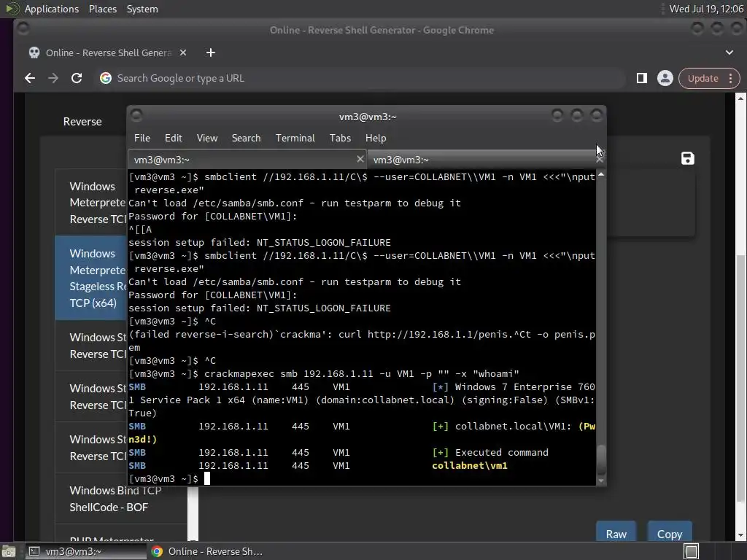Open the terminal Search menu
Screen dimensions: 747x560
246,138
